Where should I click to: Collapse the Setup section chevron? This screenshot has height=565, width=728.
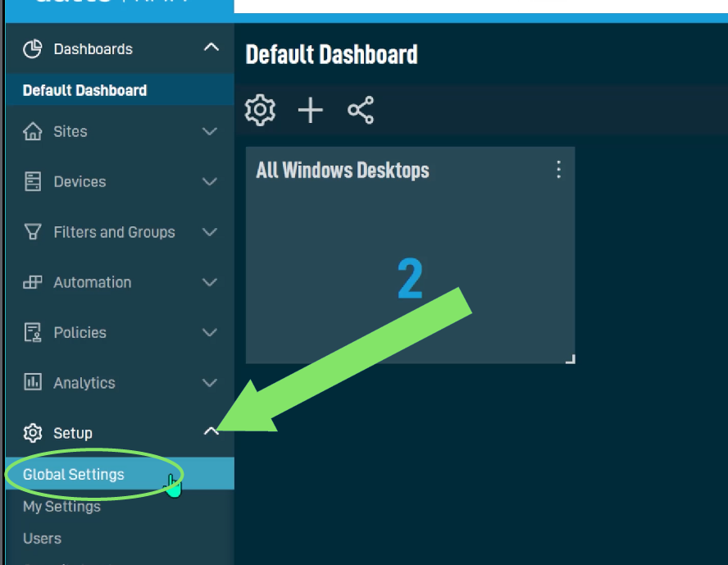(212, 431)
